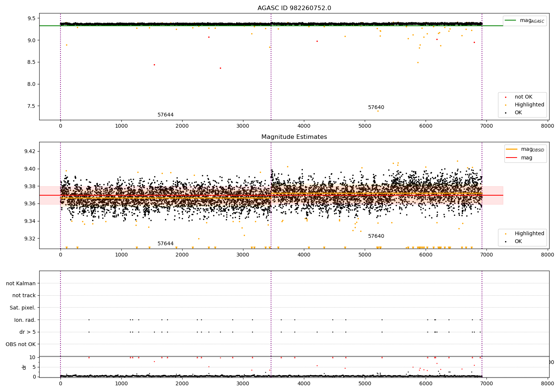Click y-axis tick '9.38' in middle plot
Viewport: 560px width, 392px height.
click(30, 187)
